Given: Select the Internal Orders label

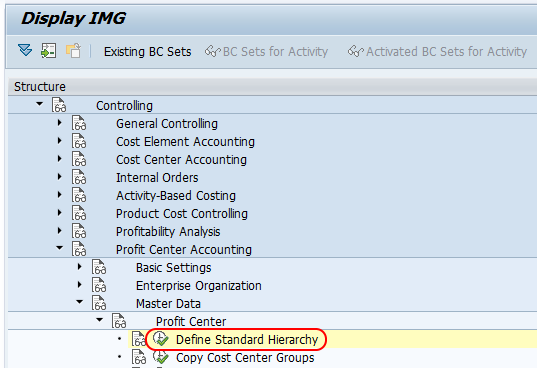Looking at the screenshot, I should pyautogui.click(x=157, y=178).
